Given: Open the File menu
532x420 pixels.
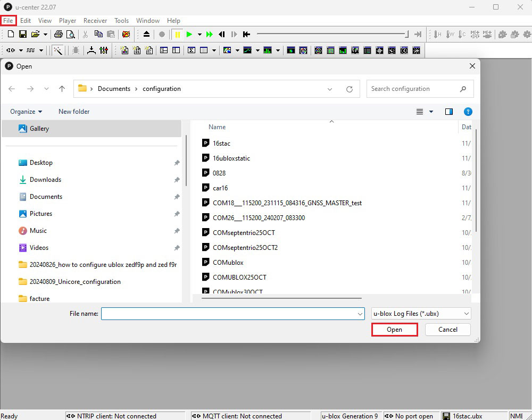Looking at the screenshot, I should [x=8, y=21].
